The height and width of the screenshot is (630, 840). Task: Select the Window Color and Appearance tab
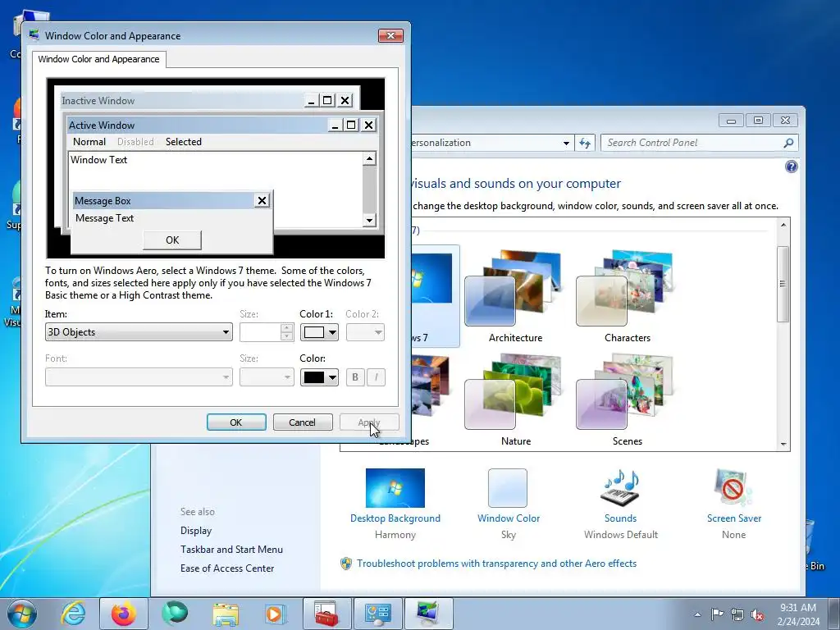click(x=98, y=59)
